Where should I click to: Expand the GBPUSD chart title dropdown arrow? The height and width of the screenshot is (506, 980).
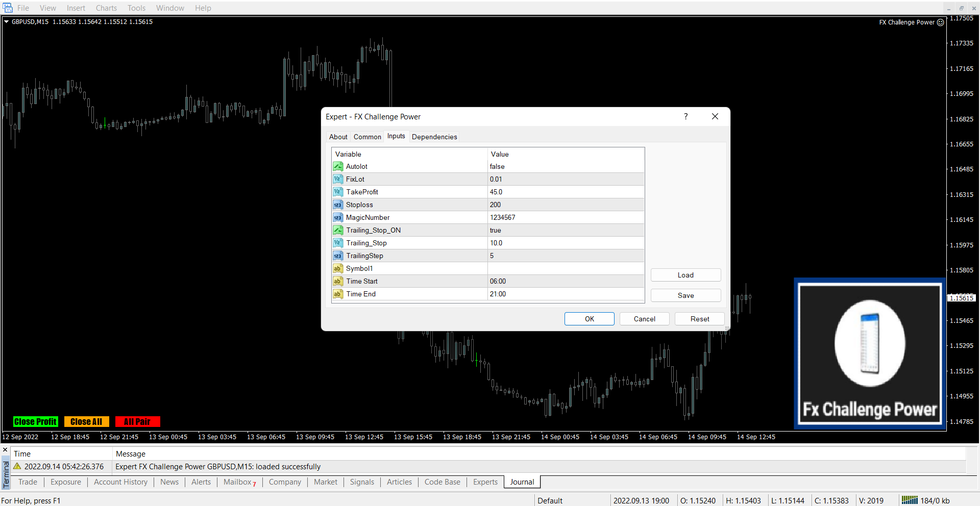(x=7, y=22)
